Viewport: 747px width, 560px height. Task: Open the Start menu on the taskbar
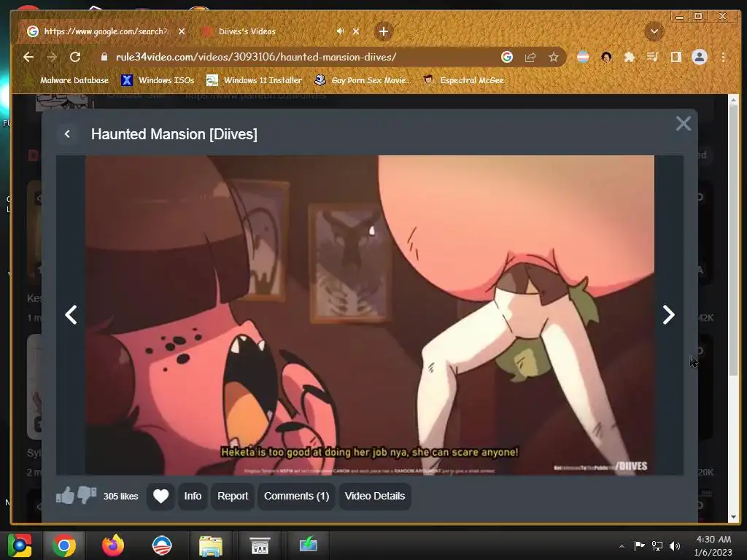[19, 545]
